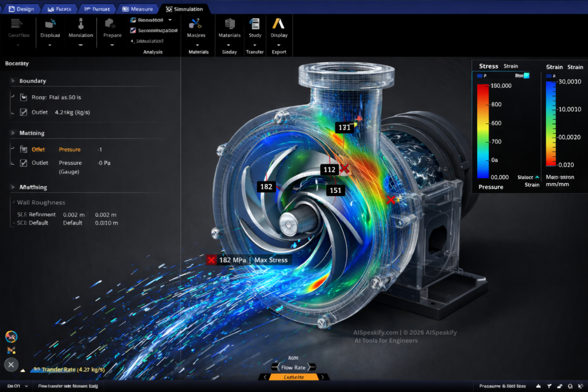Viewport: 588px width, 392px height.
Task: Check the Simulation option in Analysis group
Action: pos(132,40)
